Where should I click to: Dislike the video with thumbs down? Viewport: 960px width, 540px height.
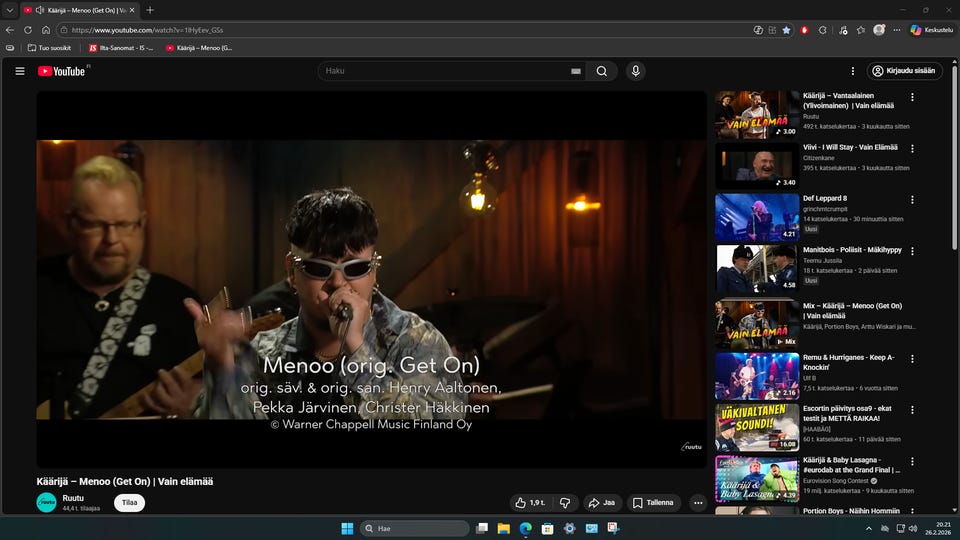[x=565, y=503]
